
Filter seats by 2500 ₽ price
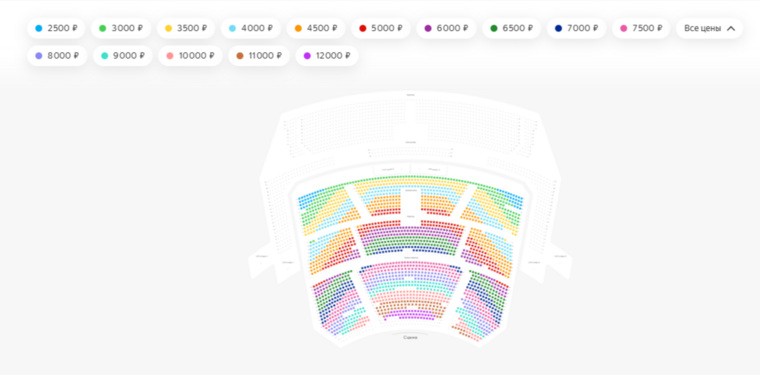(x=56, y=29)
